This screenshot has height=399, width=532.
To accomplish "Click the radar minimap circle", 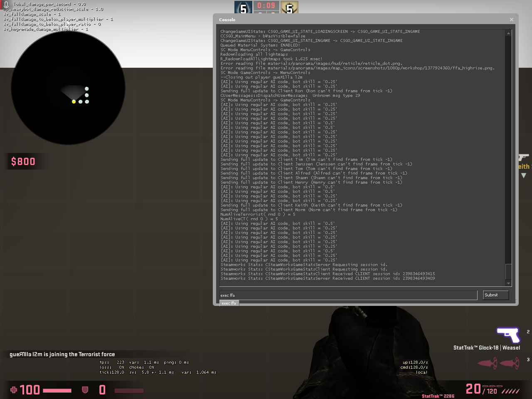I will (x=68, y=88).
